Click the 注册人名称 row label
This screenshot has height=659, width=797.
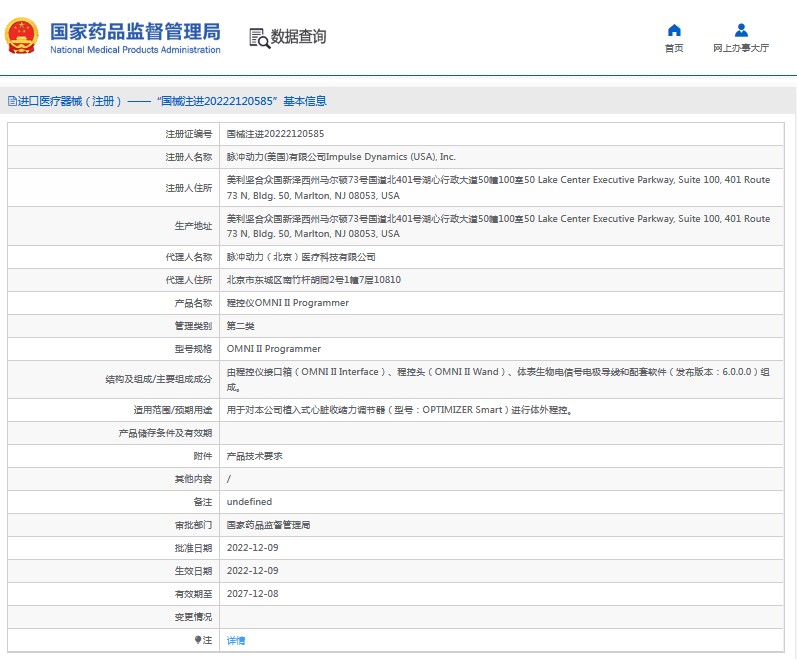point(189,157)
